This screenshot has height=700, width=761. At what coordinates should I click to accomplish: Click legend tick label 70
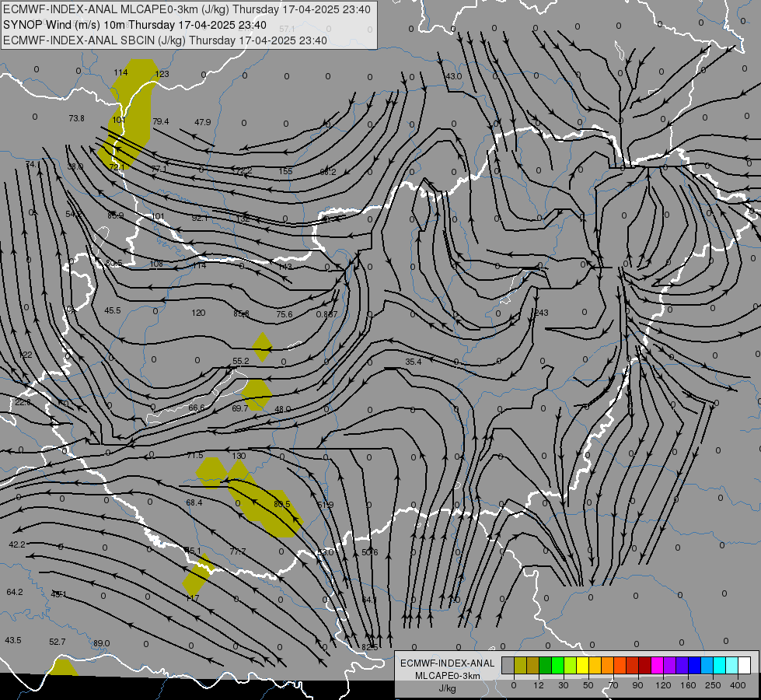coord(613,685)
